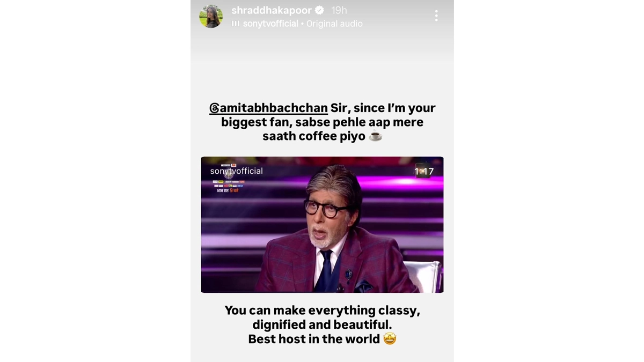Image resolution: width=644 pixels, height=362 pixels.
Task: Click the star-struck emoji
Action: click(x=390, y=339)
